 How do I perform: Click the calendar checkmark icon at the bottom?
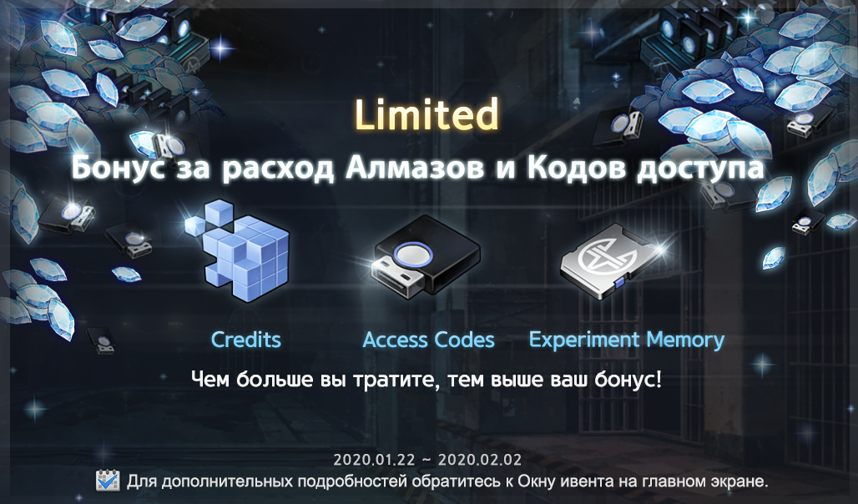[x=108, y=481]
